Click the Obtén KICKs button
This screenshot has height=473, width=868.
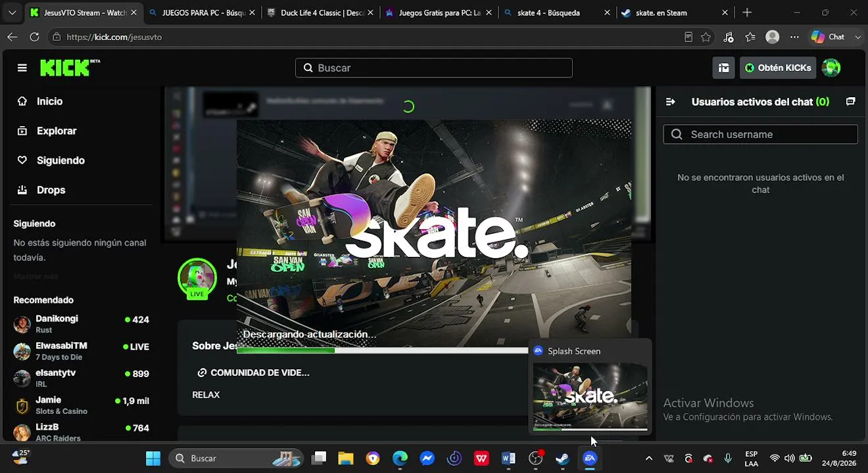point(778,68)
